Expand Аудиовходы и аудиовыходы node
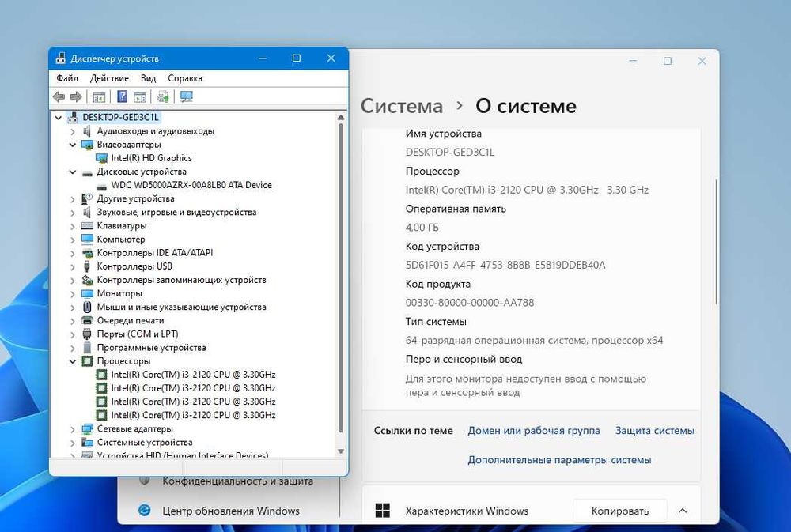Viewport: 791px width, 532px height. coord(73,131)
